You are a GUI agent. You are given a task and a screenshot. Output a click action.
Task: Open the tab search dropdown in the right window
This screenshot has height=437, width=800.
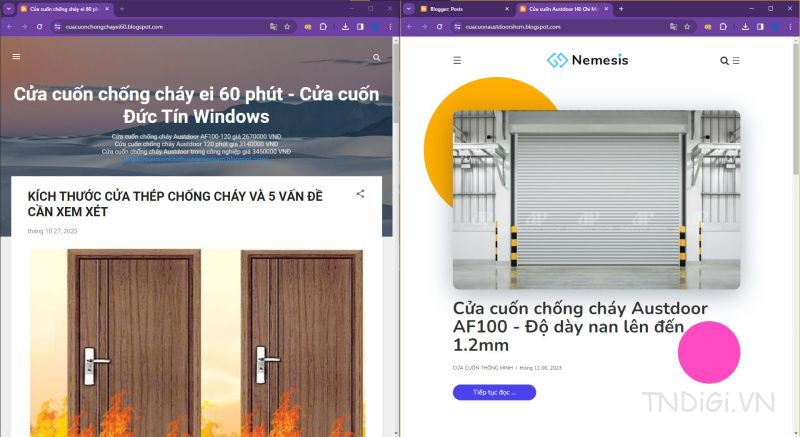409,9
